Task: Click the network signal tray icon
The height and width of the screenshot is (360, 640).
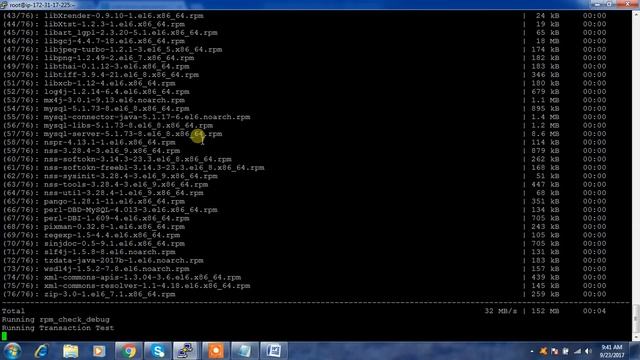Action: coord(577,351)
